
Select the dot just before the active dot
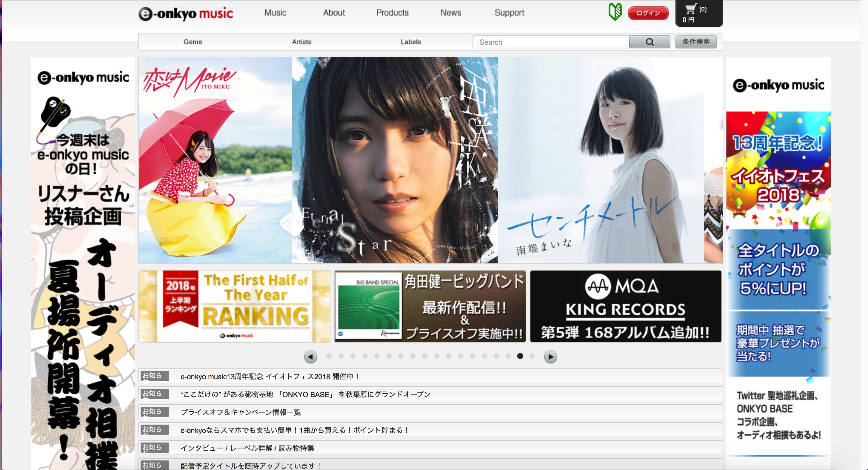(x=508, y=356)
